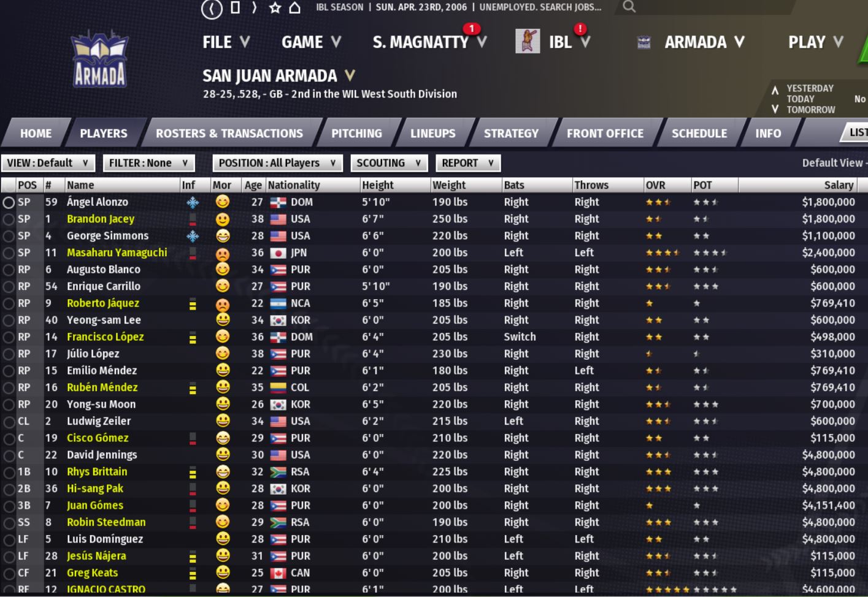Select the radio button for Ángel Alonzo

tap(9, 202)
